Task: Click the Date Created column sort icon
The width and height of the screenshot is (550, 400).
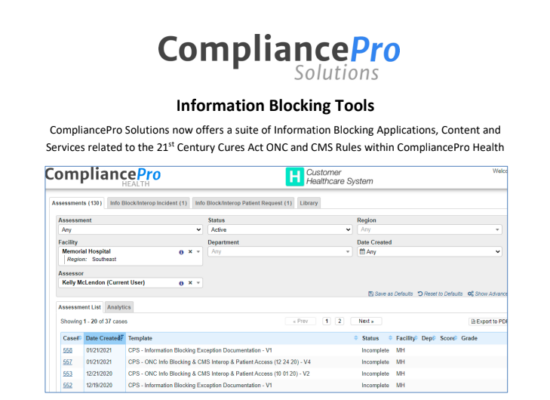Action: [121, 338]
